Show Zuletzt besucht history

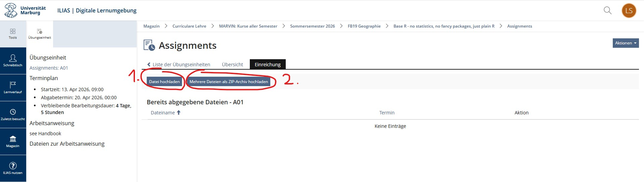coord(13,114)
